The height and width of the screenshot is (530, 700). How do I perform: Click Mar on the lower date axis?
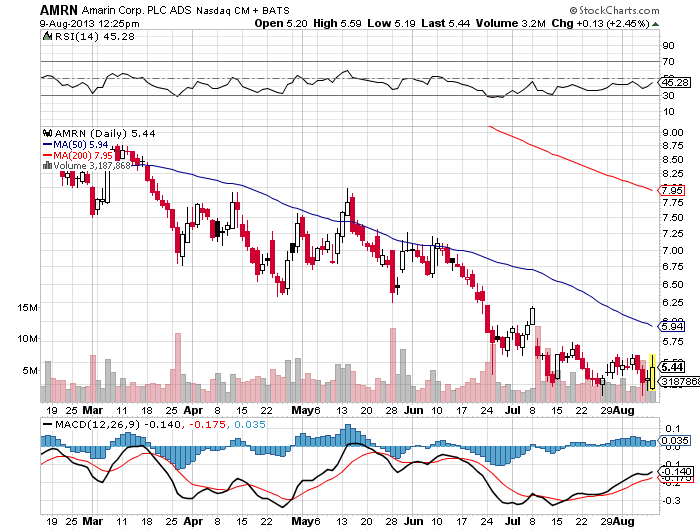tap(93, 522)
